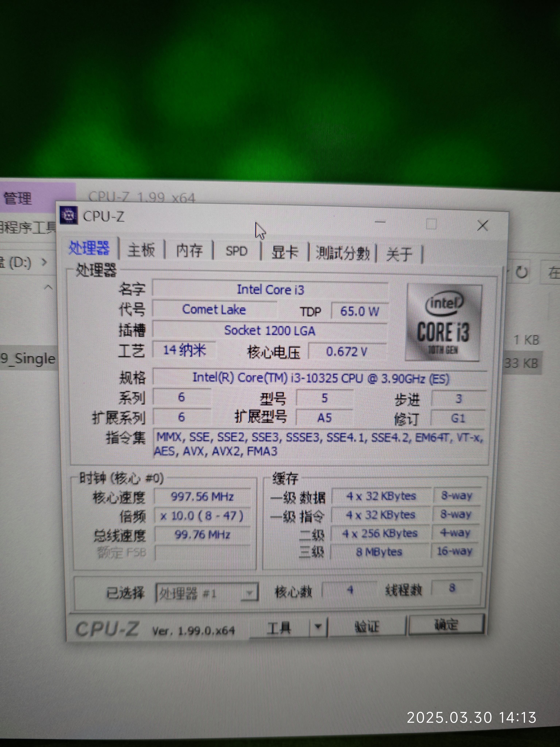Close the CPU-Z window
This screenshot has height=747, width=560.
click(482, 225)
